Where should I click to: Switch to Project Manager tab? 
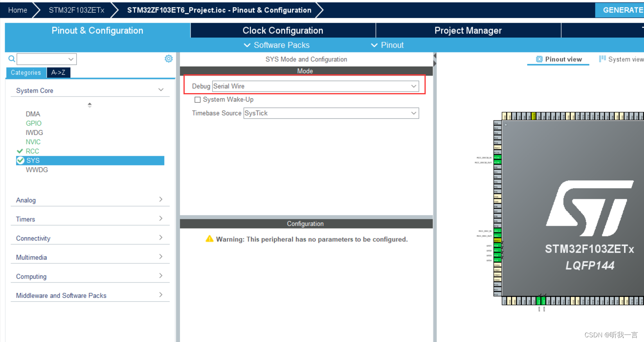click(468, 31)
